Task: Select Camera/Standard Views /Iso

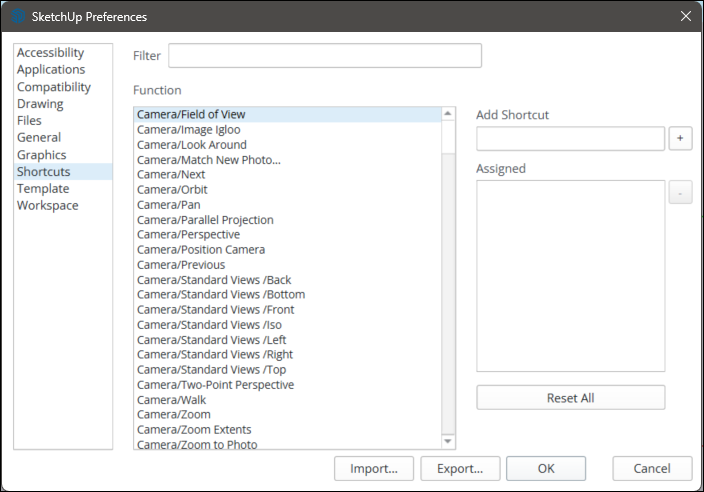Action: [288, 325]
